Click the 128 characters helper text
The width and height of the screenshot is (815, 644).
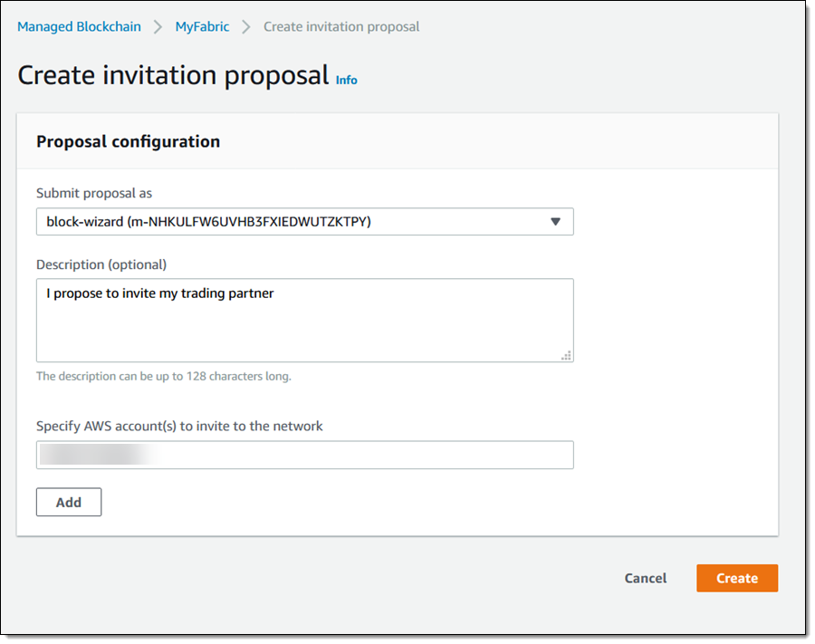(163, 376)
